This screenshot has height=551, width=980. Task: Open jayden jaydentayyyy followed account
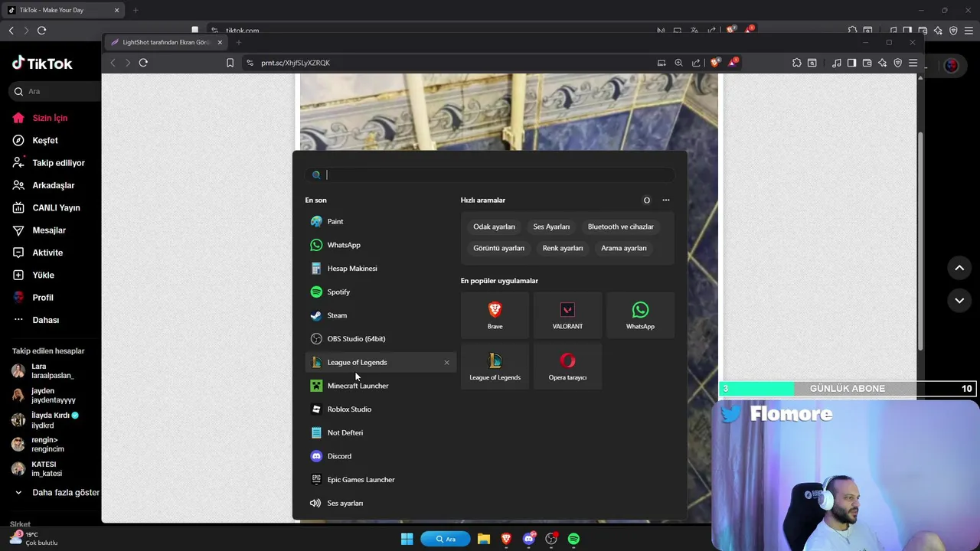click(46, 396)
